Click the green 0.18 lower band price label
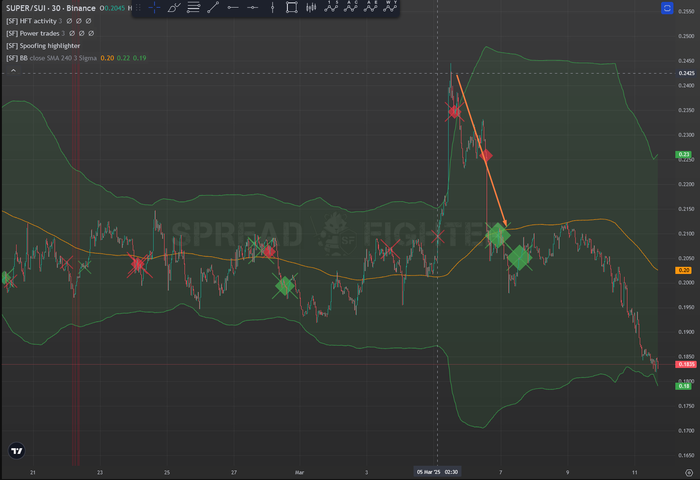700x480 pixels. coord(683,386)
